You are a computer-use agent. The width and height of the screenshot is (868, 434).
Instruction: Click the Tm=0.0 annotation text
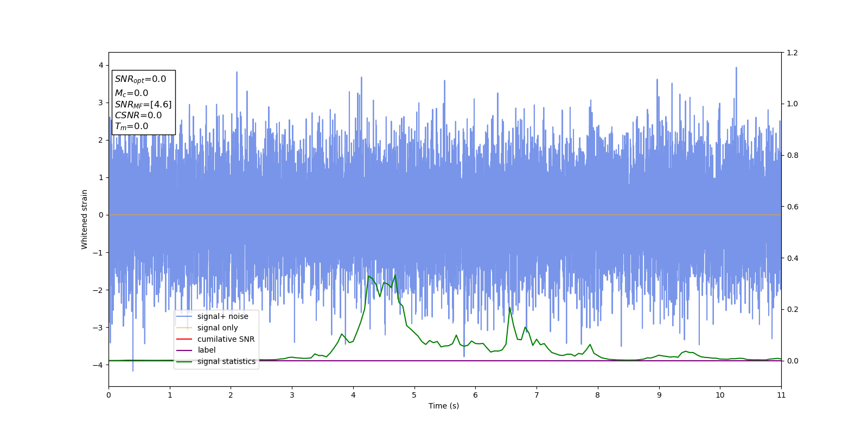131,126
